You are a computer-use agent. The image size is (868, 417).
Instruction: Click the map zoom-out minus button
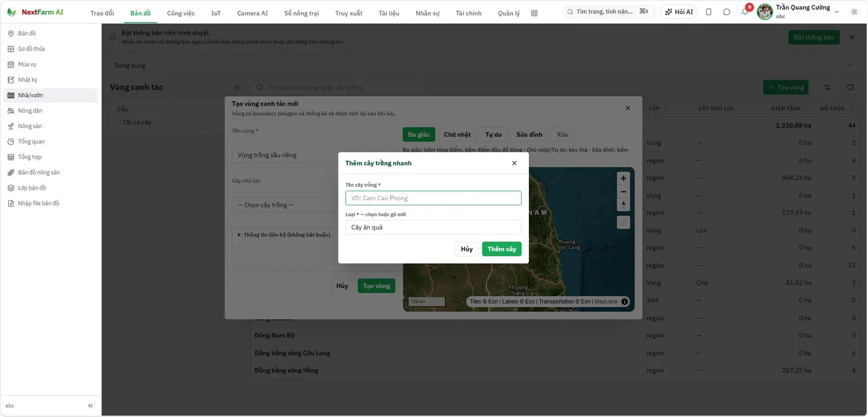(x=623, y=192)
